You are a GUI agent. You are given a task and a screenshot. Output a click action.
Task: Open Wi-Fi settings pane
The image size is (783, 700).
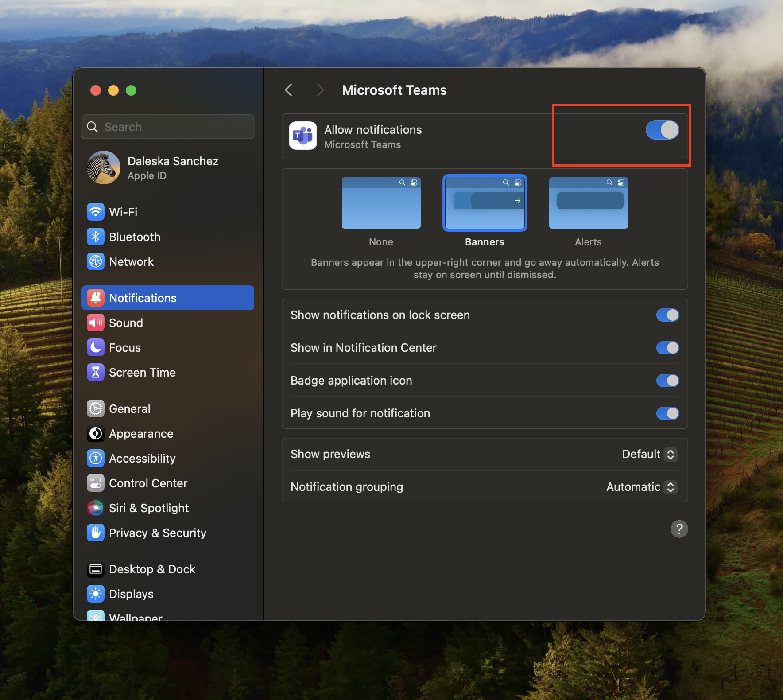tap(168, 212)
